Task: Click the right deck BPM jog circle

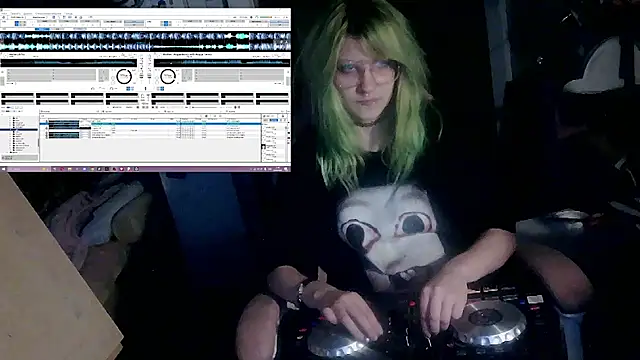Action: pos(168,76)
